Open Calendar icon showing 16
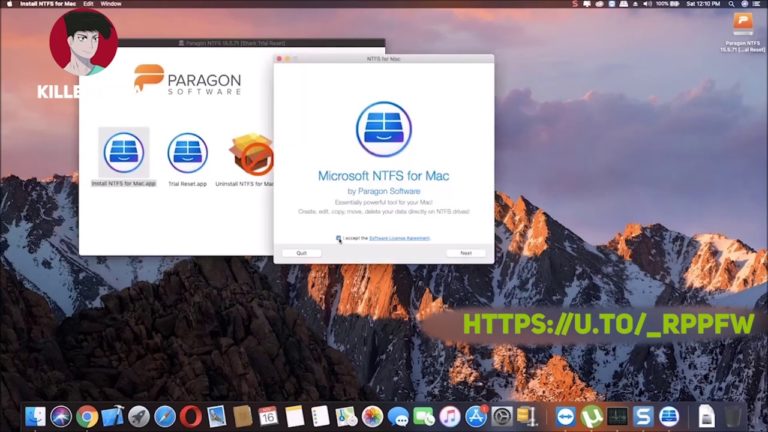 268,417
